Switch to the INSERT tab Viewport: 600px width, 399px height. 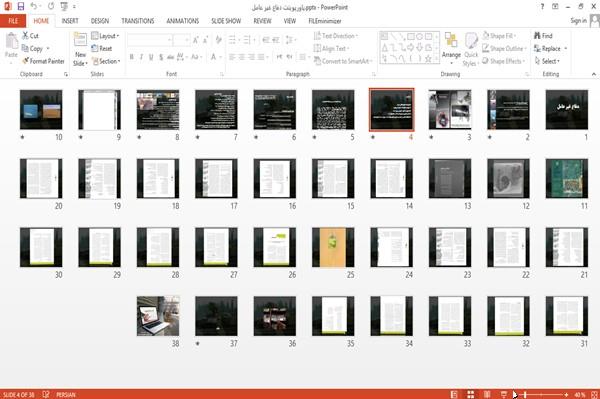pyautogui.click(x=70, y=21)
